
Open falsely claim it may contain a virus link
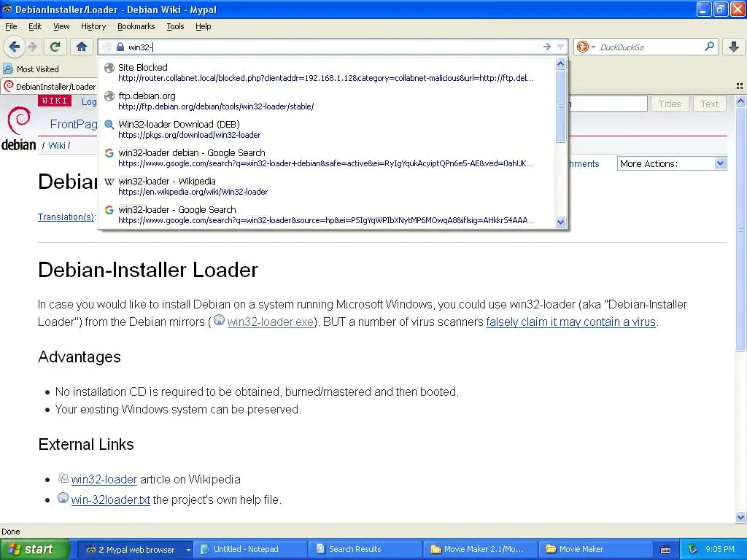[x=570, y=322]
